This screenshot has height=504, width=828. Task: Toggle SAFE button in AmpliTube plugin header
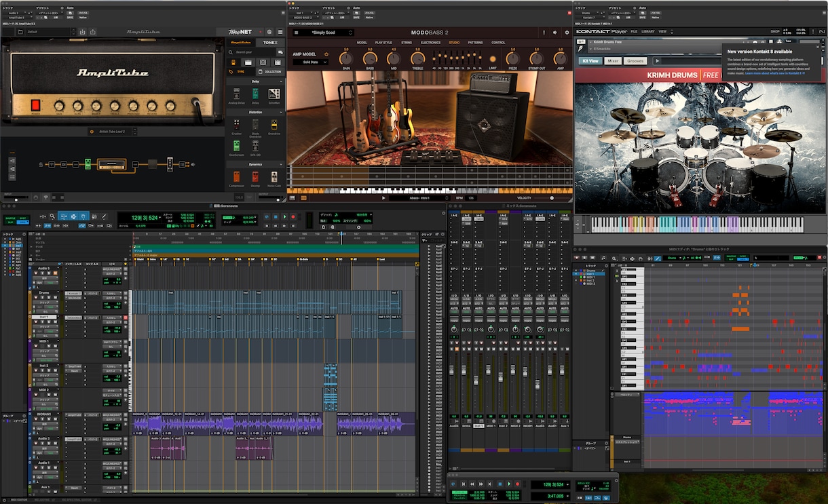pos(70,18)
